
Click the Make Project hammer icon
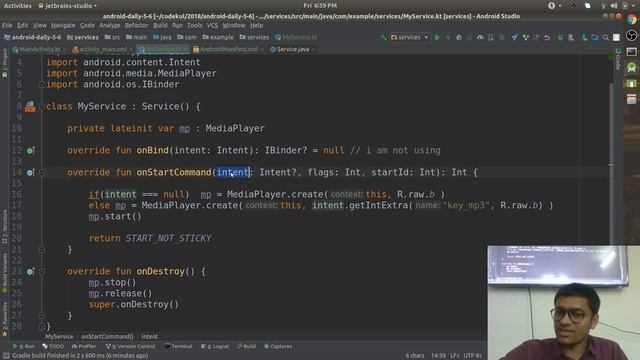click(383, 37)
